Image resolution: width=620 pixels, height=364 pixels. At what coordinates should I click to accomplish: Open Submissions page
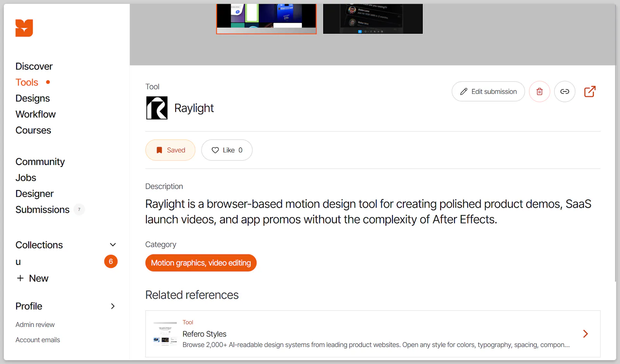[43, 209]
